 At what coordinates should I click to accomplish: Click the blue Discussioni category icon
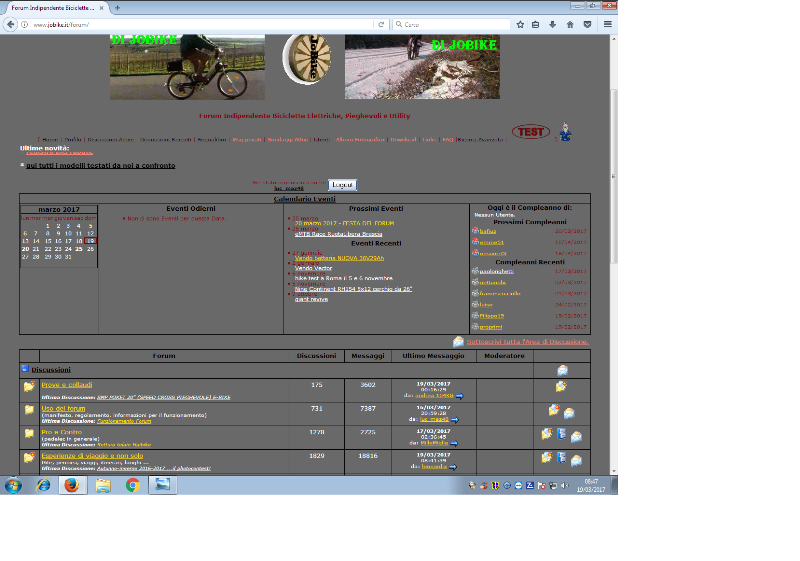point(25,369)
